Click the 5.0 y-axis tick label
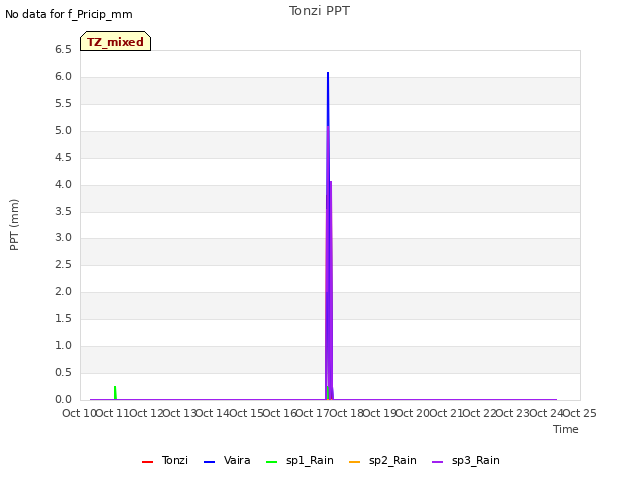The image size is (640, 480). (x=63, y=131)
